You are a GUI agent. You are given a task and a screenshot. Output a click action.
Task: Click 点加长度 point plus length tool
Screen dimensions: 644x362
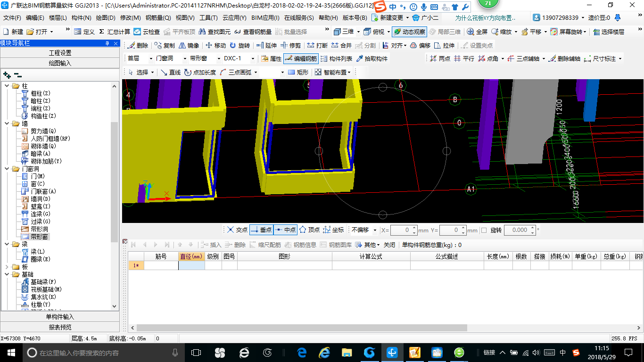(200, 72)
